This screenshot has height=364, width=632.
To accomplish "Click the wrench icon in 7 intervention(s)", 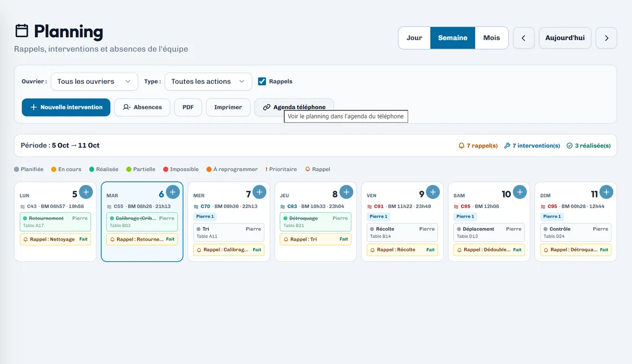I will pyautogui.click(x=507, y=145).
